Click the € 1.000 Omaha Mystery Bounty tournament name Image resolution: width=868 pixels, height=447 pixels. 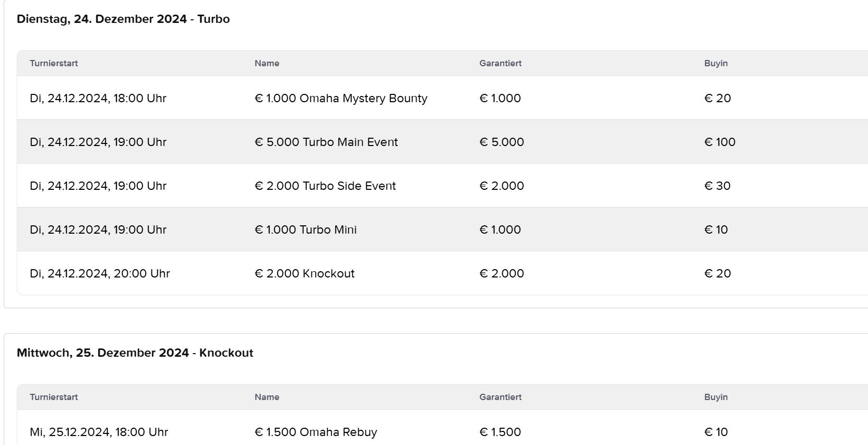[x=341, y=98]
